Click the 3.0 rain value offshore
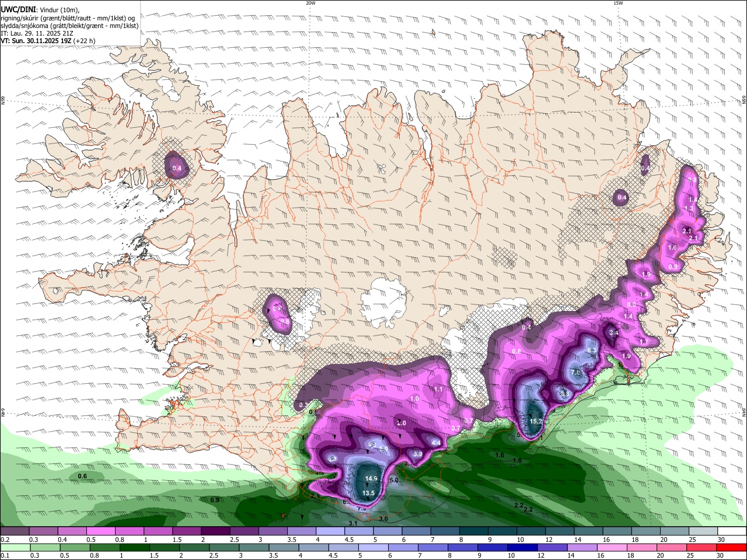This screenshot has height=560, width=747. pos(383,519)
